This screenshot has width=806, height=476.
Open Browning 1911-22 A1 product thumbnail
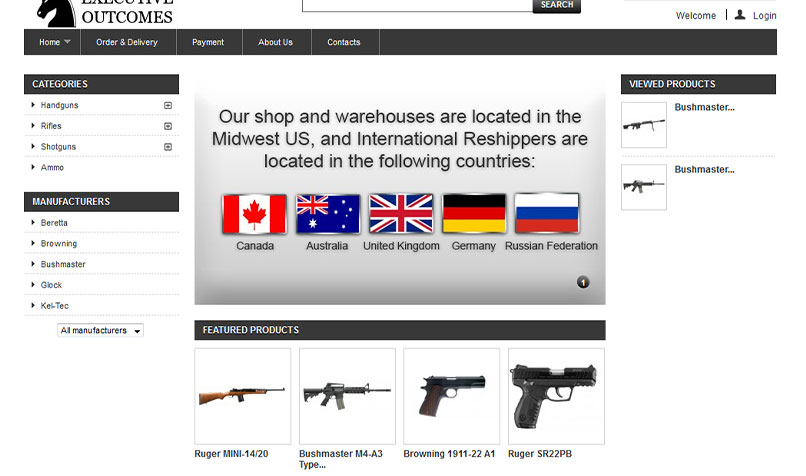(452, 396)
